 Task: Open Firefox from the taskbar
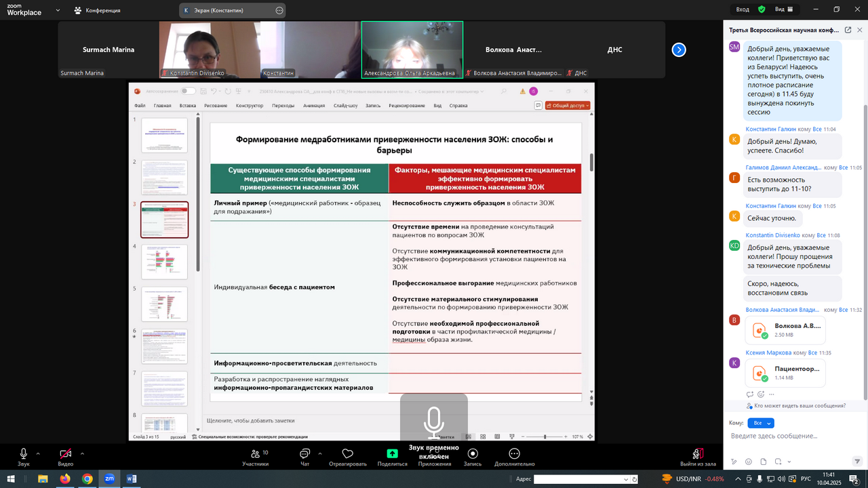[65, 479]
